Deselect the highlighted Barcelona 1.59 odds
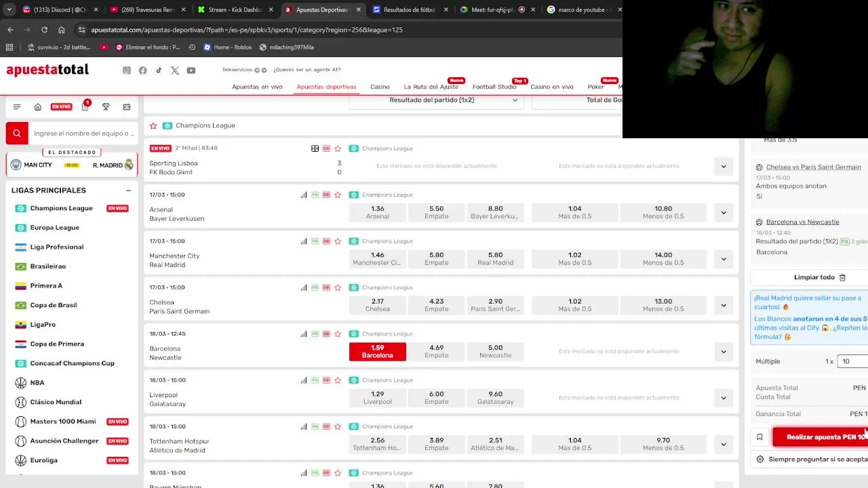 (x=378, y=351)
